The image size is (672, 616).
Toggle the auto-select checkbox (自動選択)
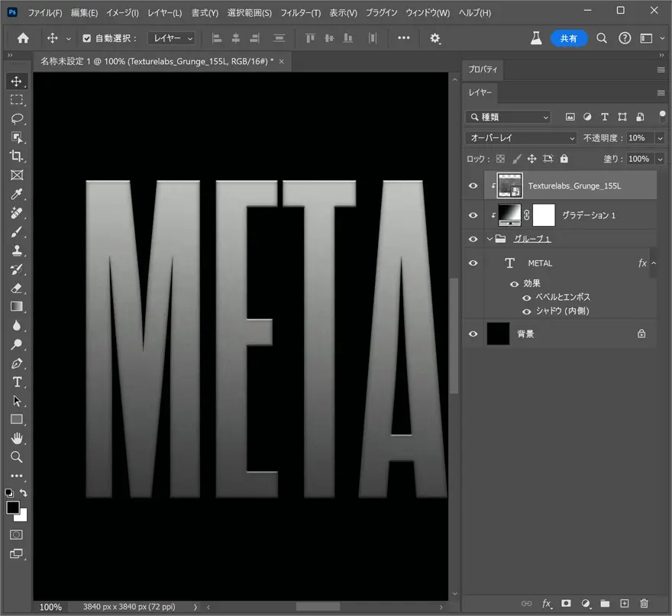(x=86, y=39)
